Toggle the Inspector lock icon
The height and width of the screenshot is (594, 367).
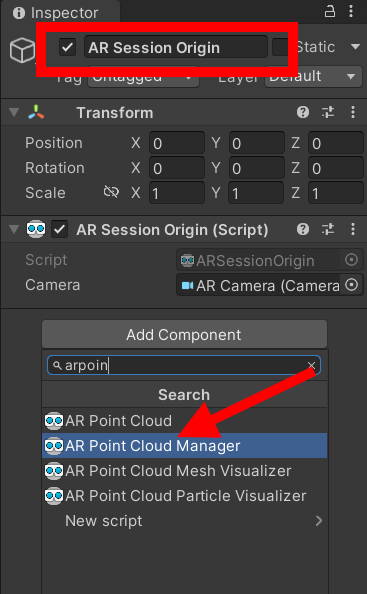coord(330,12)
